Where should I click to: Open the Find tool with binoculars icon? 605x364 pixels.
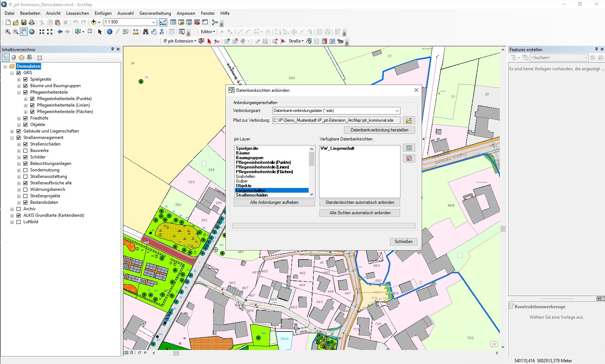point(145,32)
